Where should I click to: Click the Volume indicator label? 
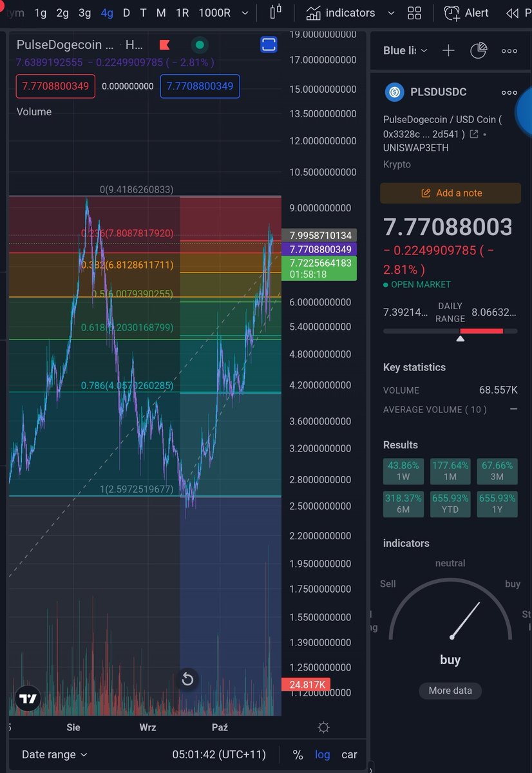(34, 111)
